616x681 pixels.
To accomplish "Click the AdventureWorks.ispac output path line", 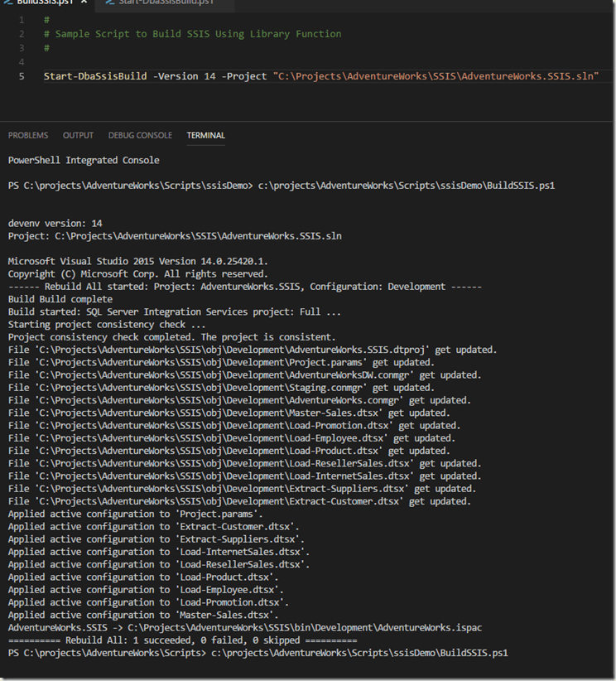I will pyautogui.click(x=245, y=628).
